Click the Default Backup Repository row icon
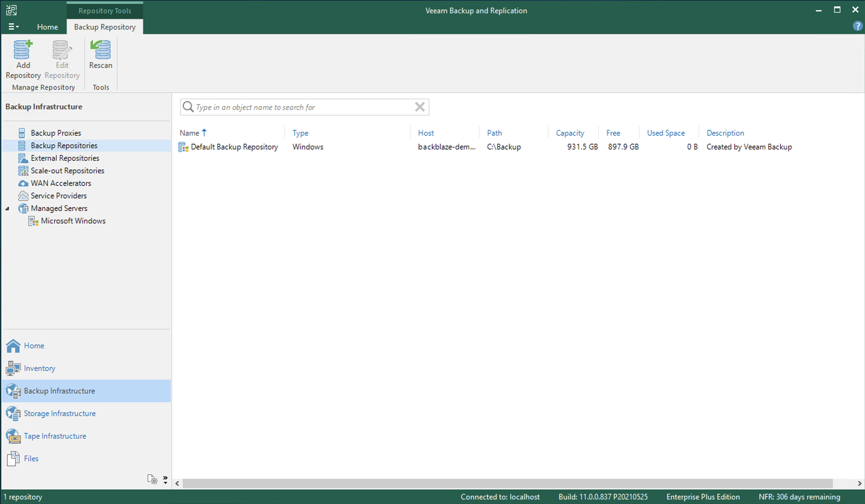The image size is (865, 504). [183, 147]
